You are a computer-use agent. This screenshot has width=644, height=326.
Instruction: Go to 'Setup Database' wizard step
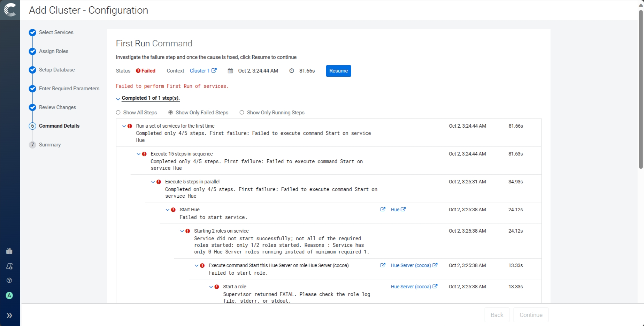point(57,70)
